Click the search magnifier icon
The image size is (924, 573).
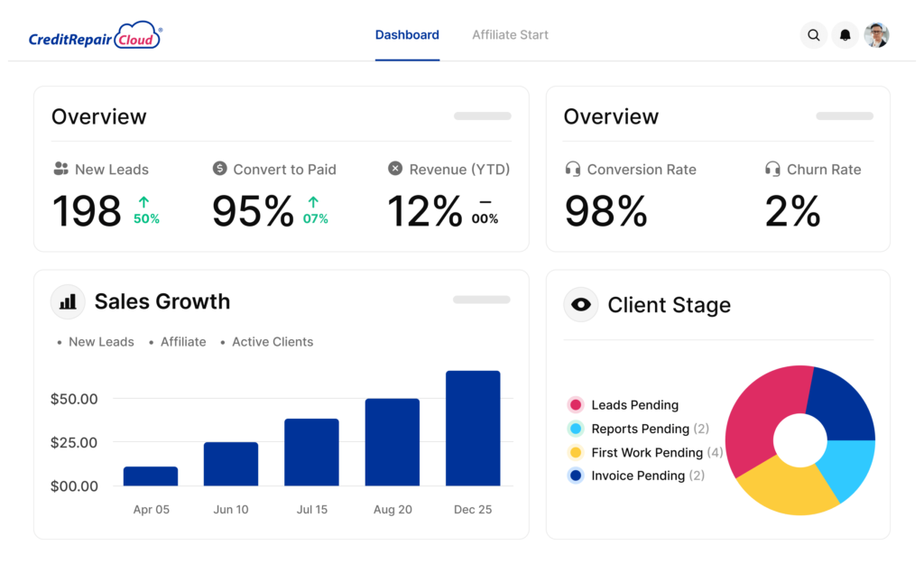click(813, 35)
